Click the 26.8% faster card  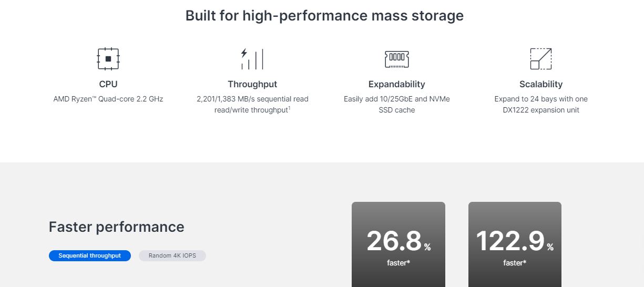[x=398, y=244]
